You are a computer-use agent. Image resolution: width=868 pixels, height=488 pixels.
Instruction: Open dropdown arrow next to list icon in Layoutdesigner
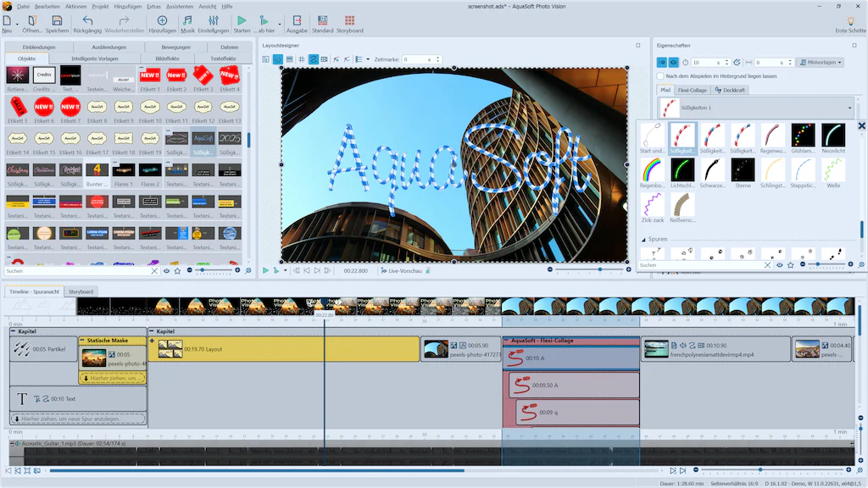pyautogui.click(x=368, y=59)
